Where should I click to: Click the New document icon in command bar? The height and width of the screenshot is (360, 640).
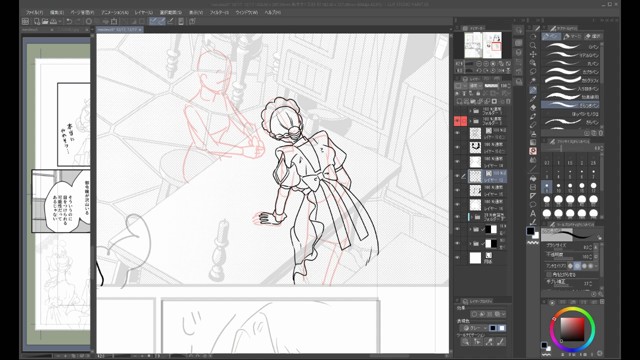pyautogui.click(x=37, y=21)
